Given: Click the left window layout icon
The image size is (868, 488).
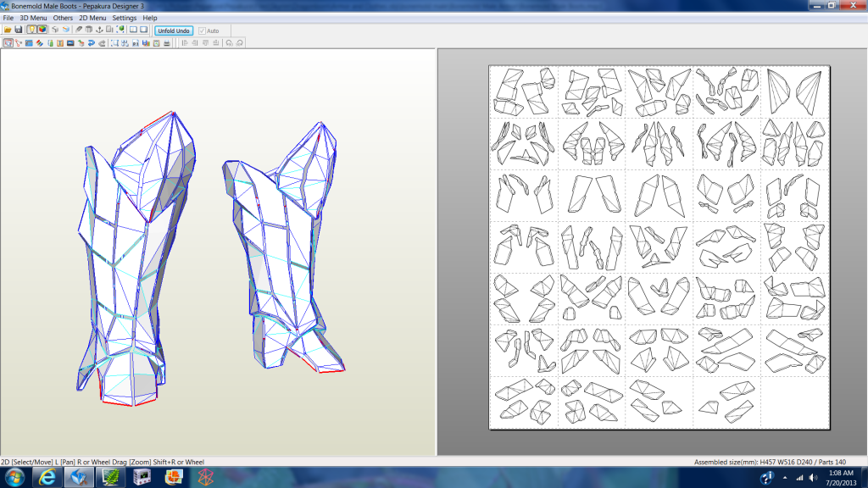Looking at the screenshot, I should 133,30.
